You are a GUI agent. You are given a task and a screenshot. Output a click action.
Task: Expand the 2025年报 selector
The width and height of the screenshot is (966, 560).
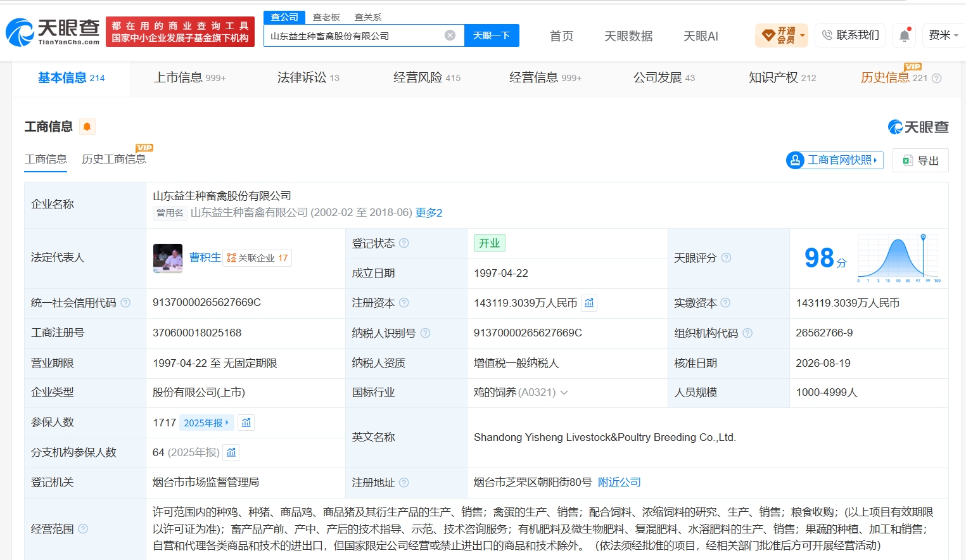coord(207,423)
